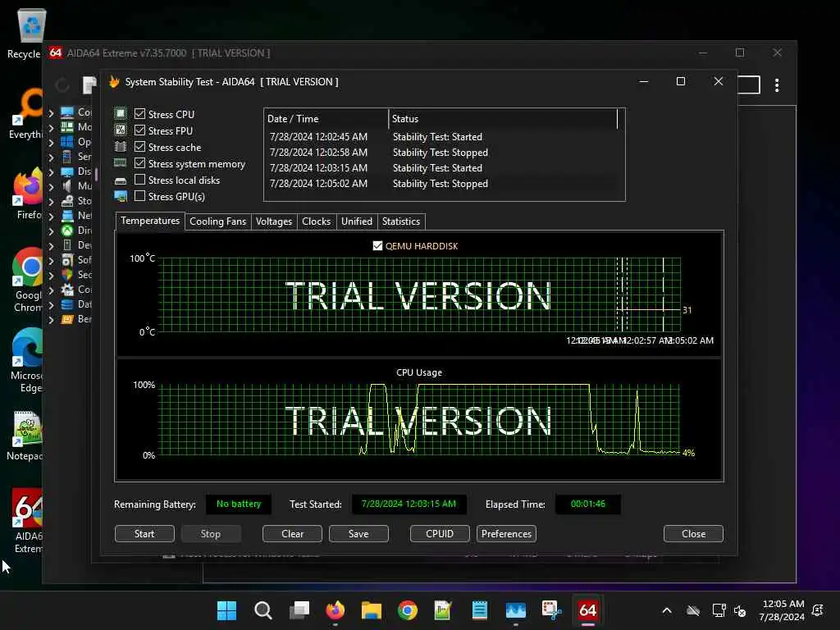Viewport: 840px width, 630px height.
Task: Uncheck QEMU HARDDISK graph checkbox
Action: coord(377,246)
